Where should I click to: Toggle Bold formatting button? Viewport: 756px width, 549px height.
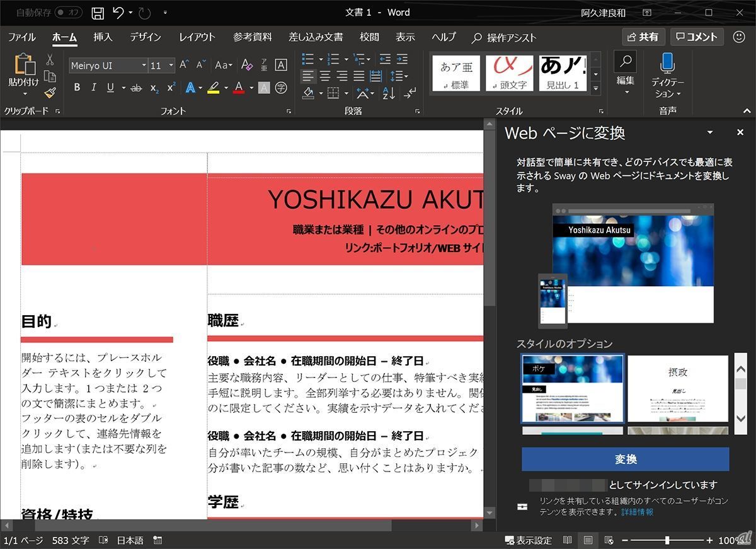pyautogui.click(x=77, y=88)
